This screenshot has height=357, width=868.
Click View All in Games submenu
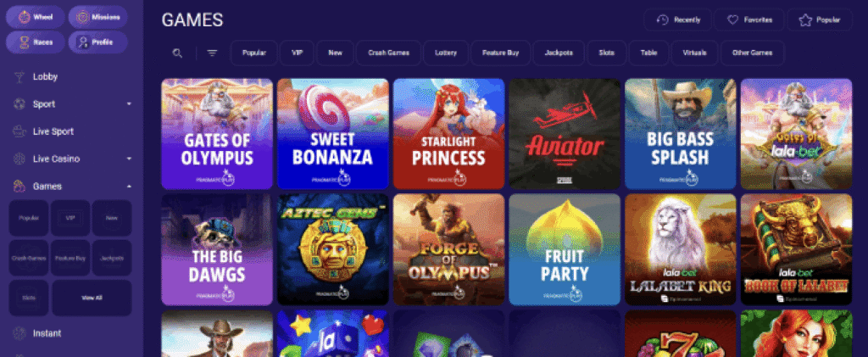(92, 298)
